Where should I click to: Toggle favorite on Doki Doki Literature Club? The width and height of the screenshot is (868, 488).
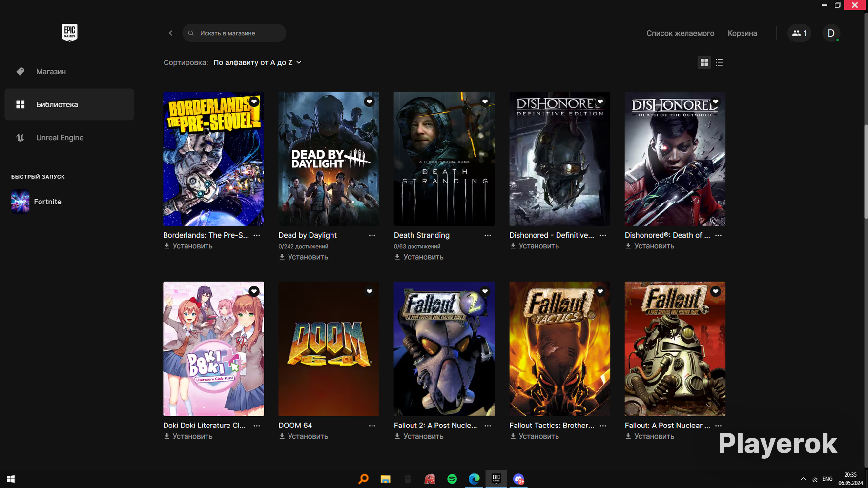[x=254, y=291]
